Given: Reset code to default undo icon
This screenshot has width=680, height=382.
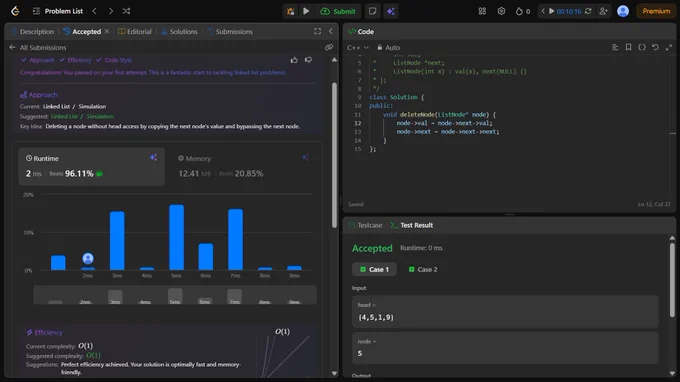Looking at the screenshot, I should pyautogui.click(x=655, y=47).
